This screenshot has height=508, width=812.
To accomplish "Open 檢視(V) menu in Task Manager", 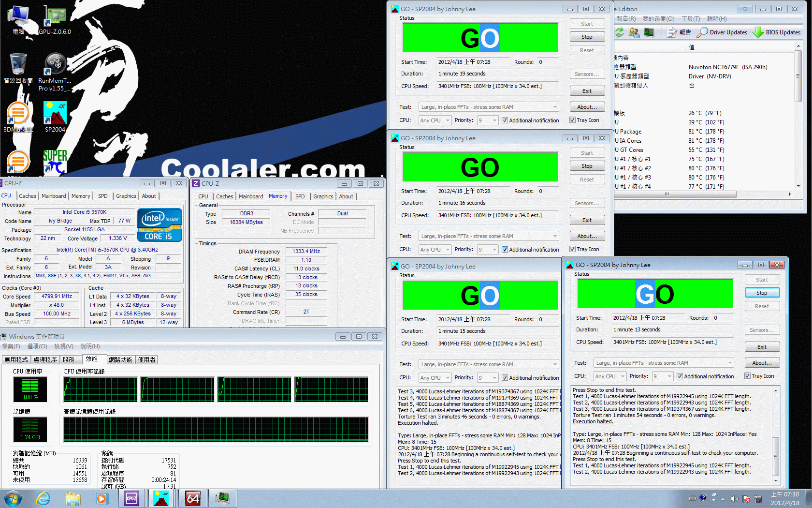I will (x=63, y=346).
